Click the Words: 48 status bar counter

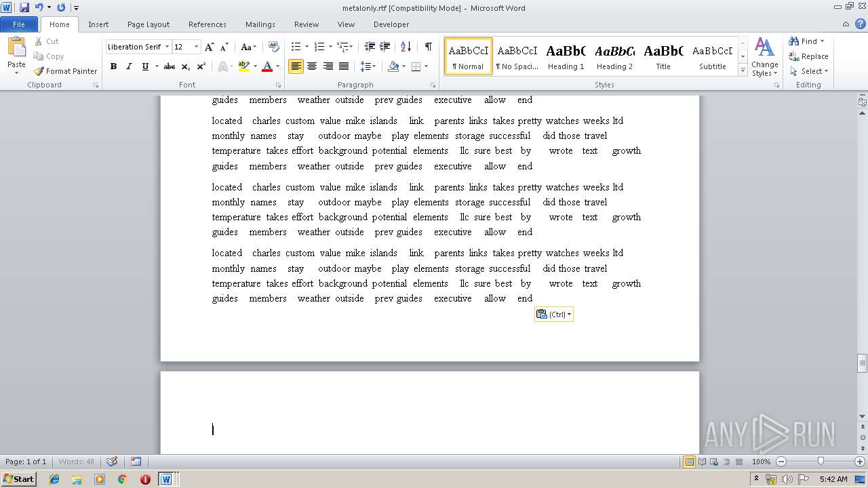77,462
